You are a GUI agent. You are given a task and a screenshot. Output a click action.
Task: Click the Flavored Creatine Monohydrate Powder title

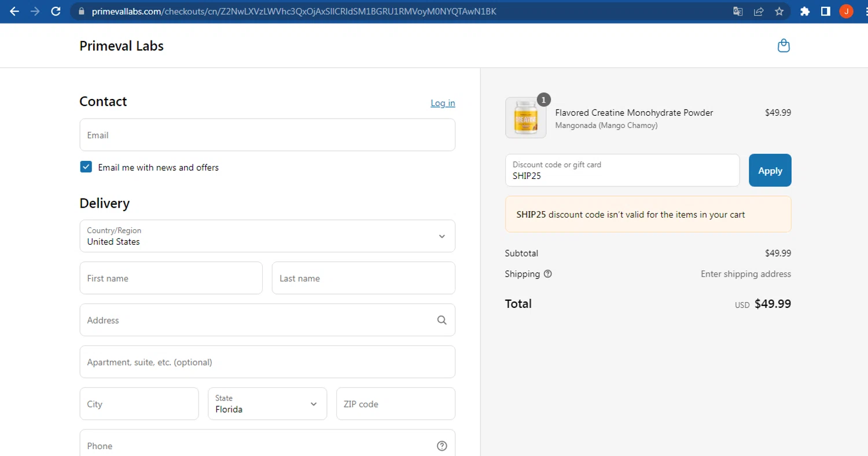[634, 113]
